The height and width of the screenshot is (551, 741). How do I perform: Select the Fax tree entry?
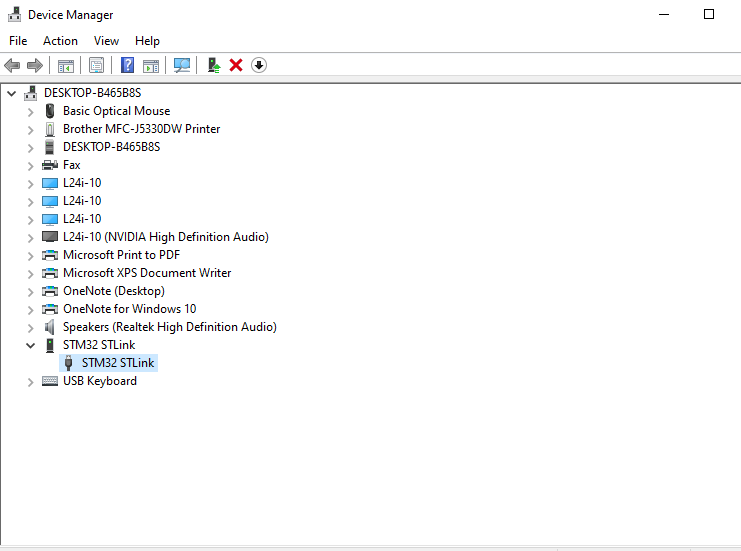coord(71,165)
